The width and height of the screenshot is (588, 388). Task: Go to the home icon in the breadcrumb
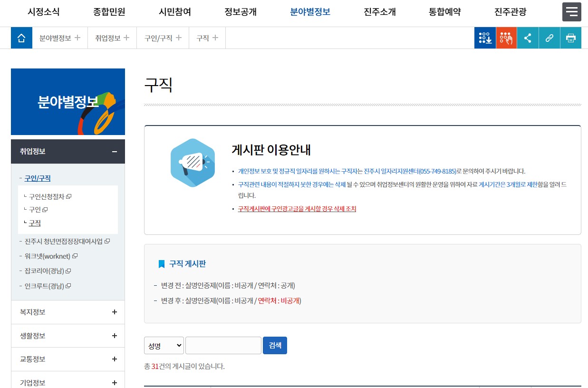[21, 38]
